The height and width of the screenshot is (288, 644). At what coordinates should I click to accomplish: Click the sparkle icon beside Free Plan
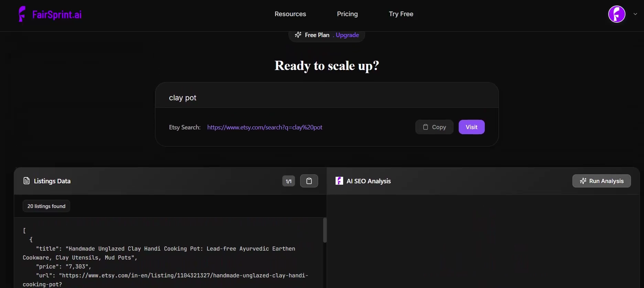[298, 35]
